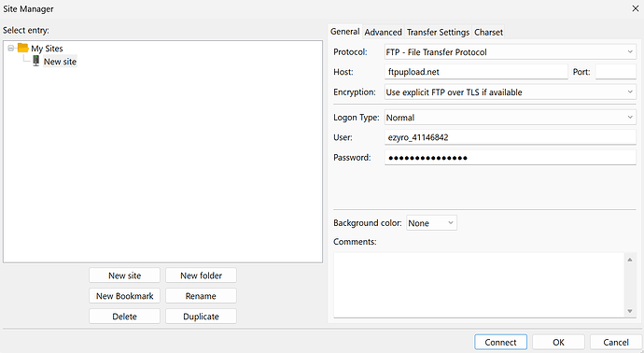Click the Rename button
Image resolution: width=644 pixels, height=353 pixels.
pyautogui.click(x=201, y=296)
